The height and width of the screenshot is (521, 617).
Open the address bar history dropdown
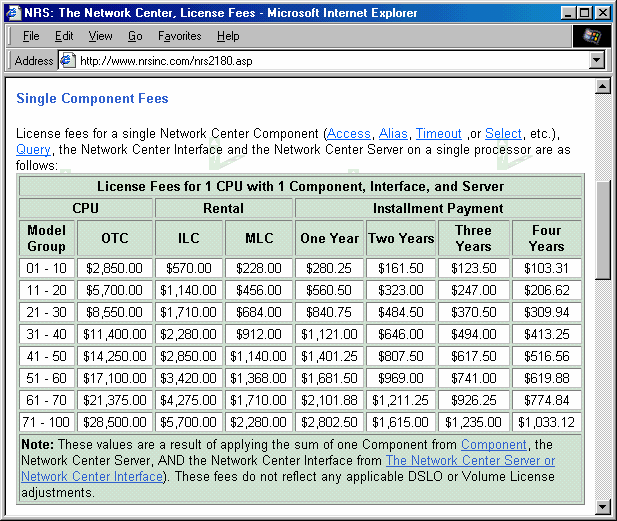[597, 61]
